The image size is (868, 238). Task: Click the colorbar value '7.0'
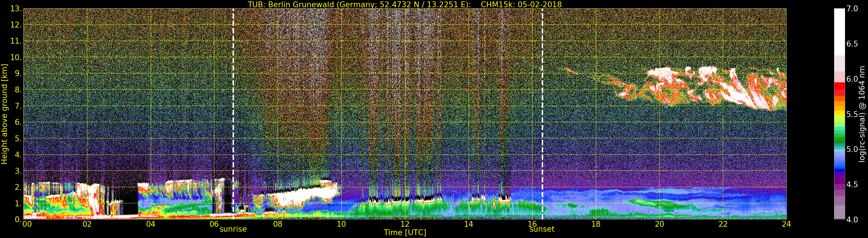(852, 9)
